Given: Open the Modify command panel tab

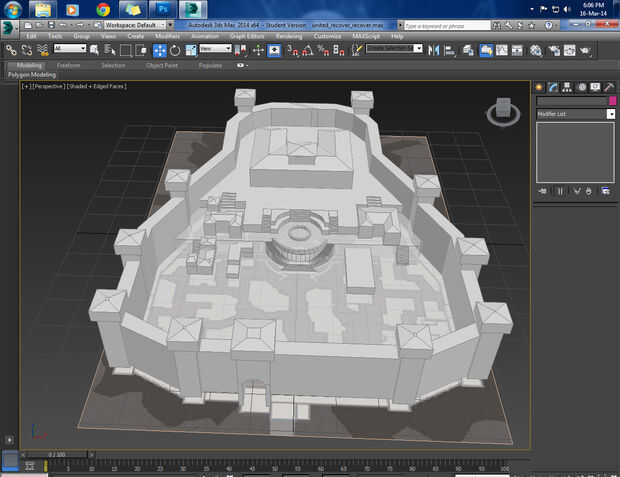Looking at the screenshot, I should [x=552, y=87].
